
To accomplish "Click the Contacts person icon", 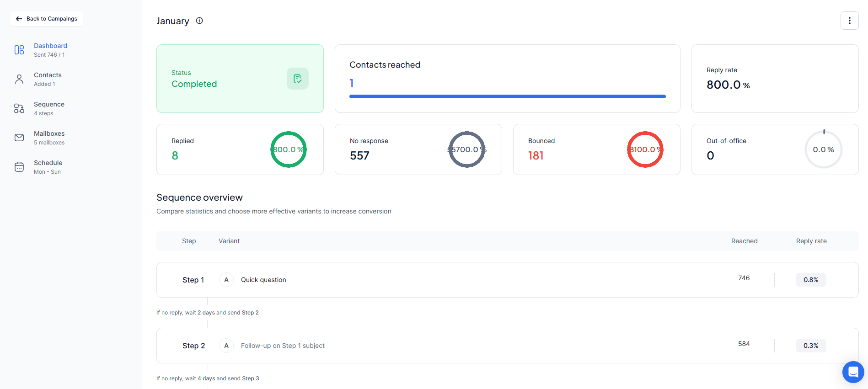I will (19, 79).
